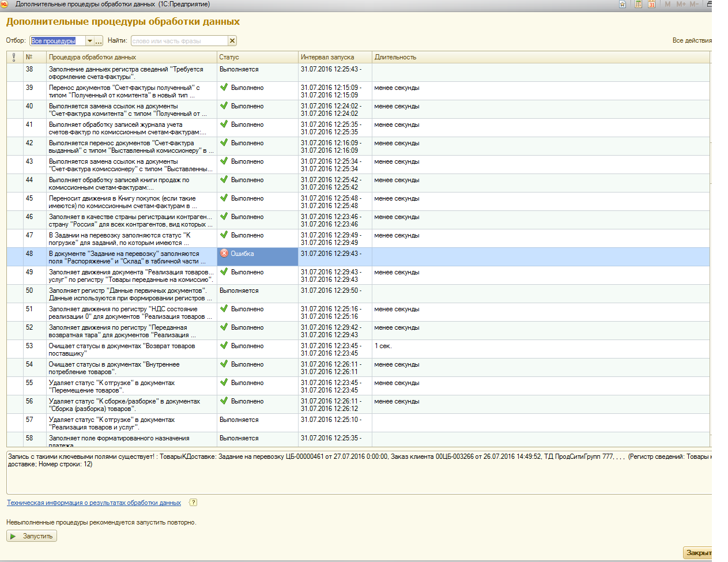The height and width of the screenshot is (562, 728).
Task: Click the question mark help icon
Action: [193, 503]
